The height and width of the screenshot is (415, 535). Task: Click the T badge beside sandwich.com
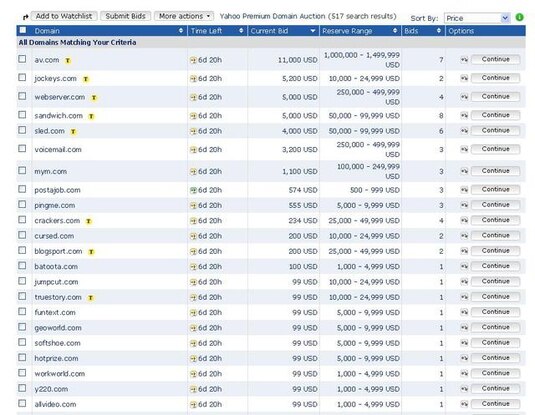(91, 116)
